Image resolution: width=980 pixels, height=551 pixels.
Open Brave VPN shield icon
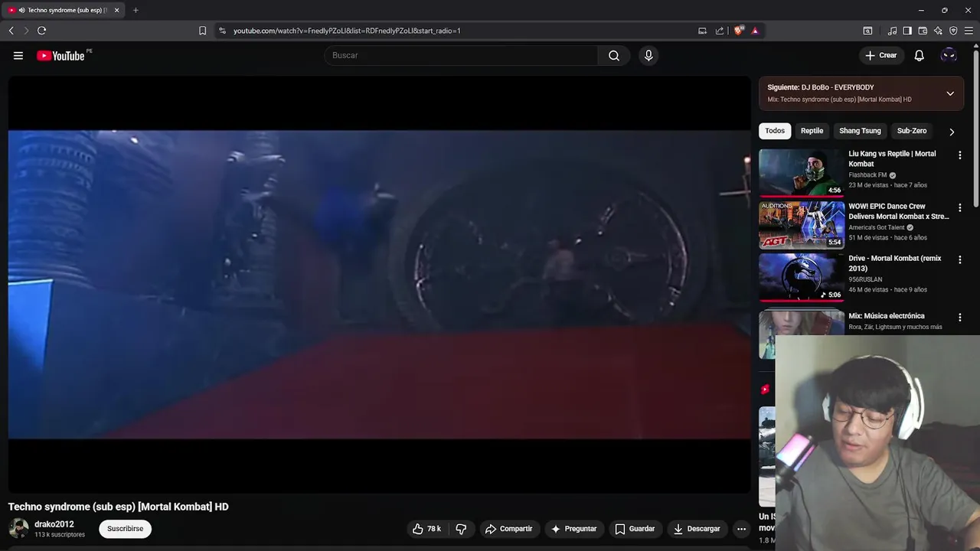[953, 31]
